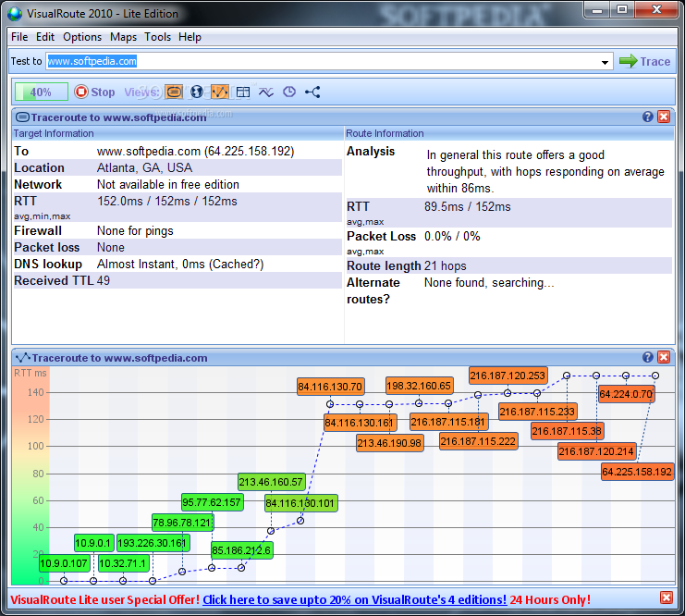Click the Route Information RTT value 89.5ms / 152ms
Viewport: 685px width, 616px height.
pos(468,206)
